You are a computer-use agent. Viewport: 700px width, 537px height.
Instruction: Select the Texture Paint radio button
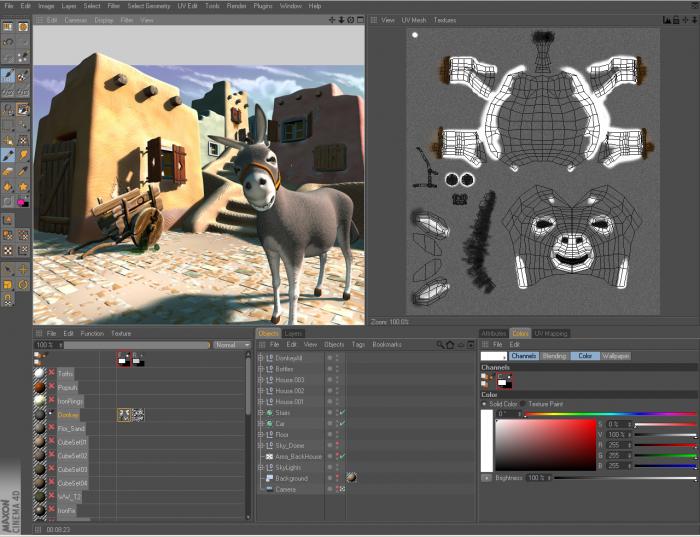pyautogui.click(x=523, y=404)
